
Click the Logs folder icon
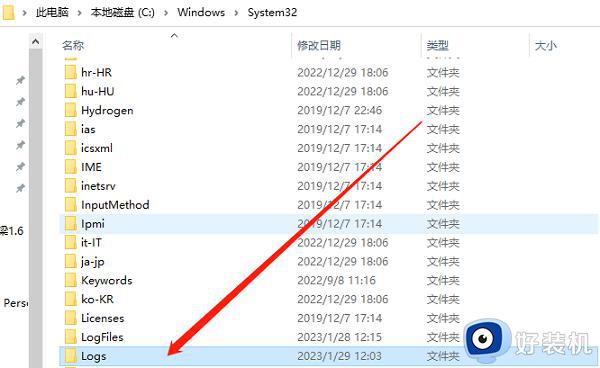tap(70, 356)
